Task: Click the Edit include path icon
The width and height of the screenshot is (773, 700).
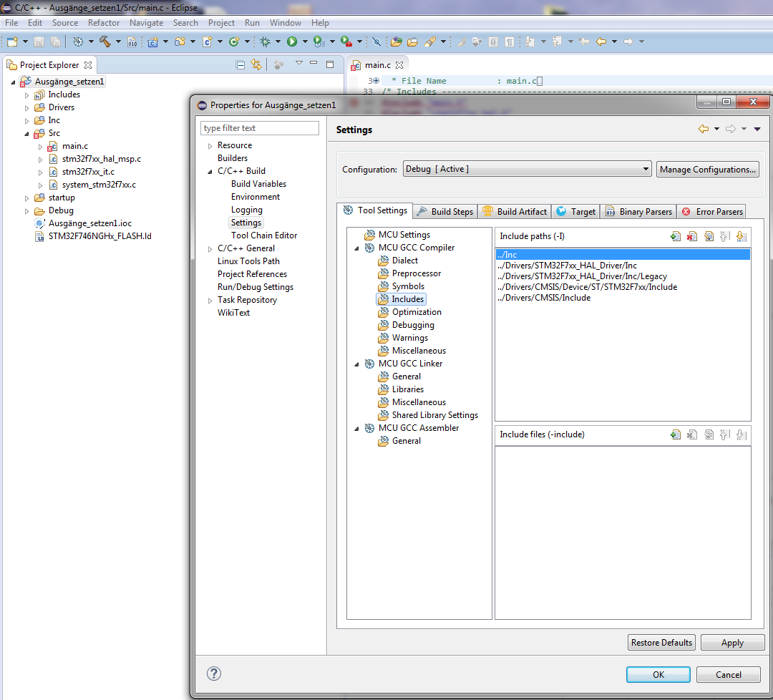Action: pyautogui.click(x=709, y=237)
